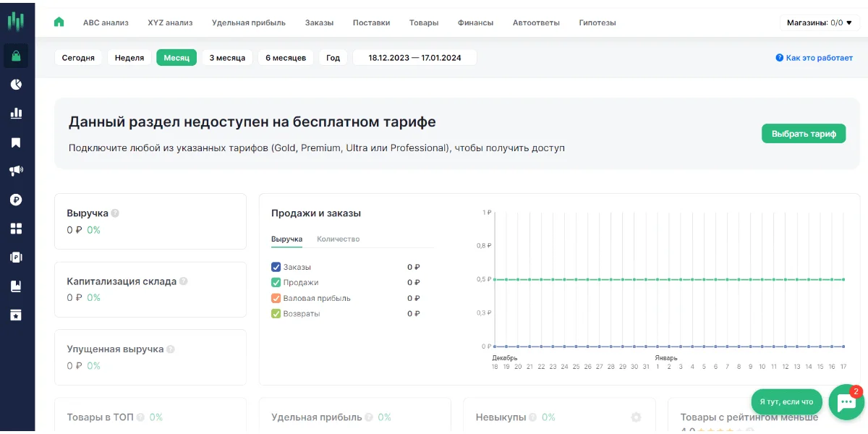Toggle the Продажи checkbox
Viewport: 868px width, 434px height.
pos(276,283)
